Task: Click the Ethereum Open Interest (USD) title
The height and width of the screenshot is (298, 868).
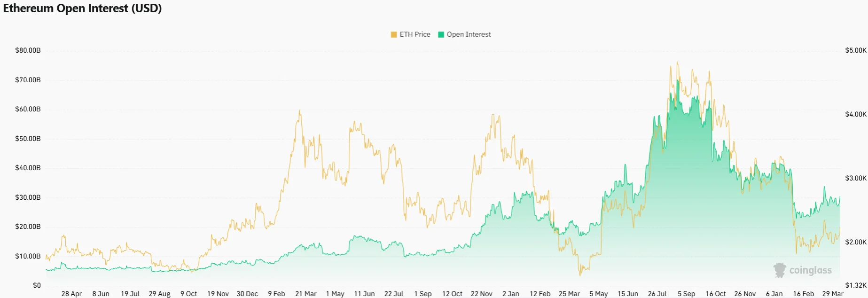Action: coord(82,8)
